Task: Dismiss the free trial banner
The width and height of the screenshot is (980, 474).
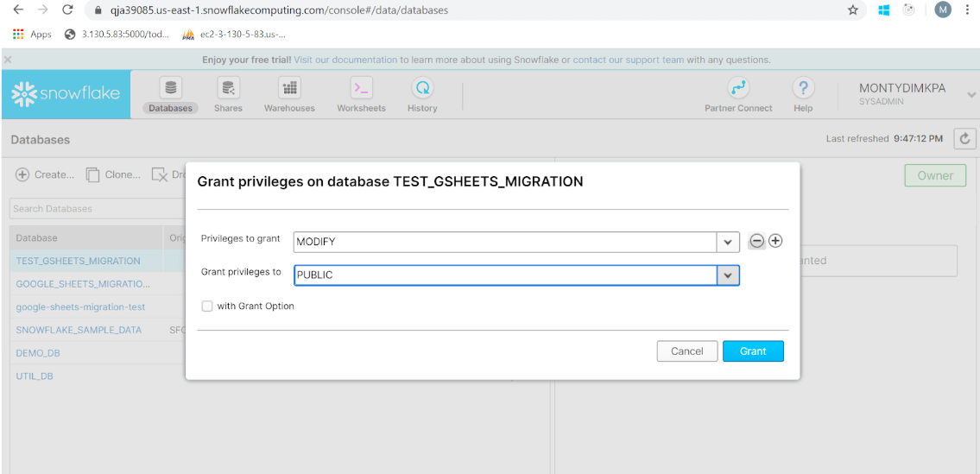Action: click(7, 60)
